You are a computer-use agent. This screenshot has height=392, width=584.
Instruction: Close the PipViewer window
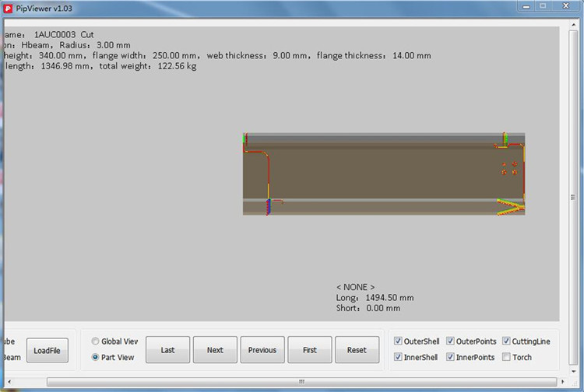pyautogui.click(x=566, y=6)
